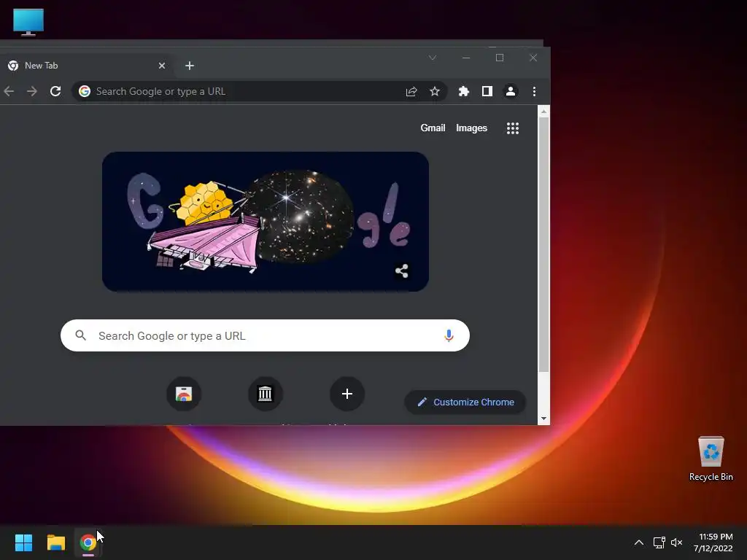Open the clock showing 11:59 PM
Image resolution: width=747 pixels, height=560 pixels.
pos(713,542)
